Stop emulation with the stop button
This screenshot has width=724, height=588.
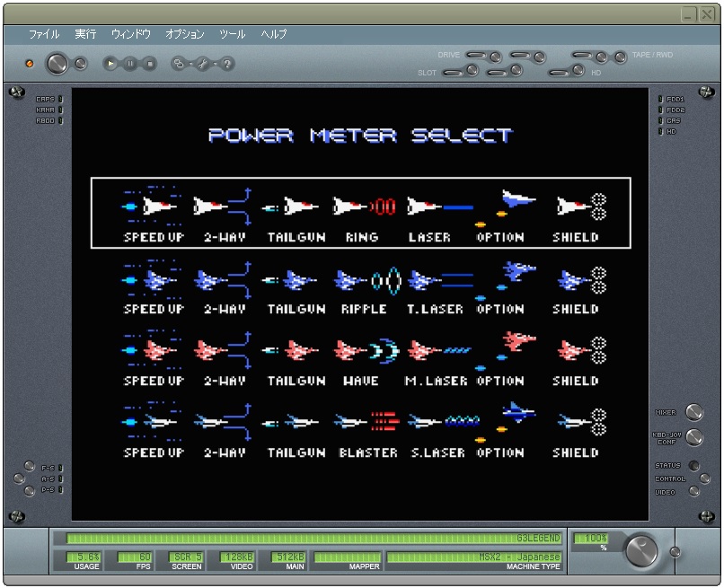point(150,63)
